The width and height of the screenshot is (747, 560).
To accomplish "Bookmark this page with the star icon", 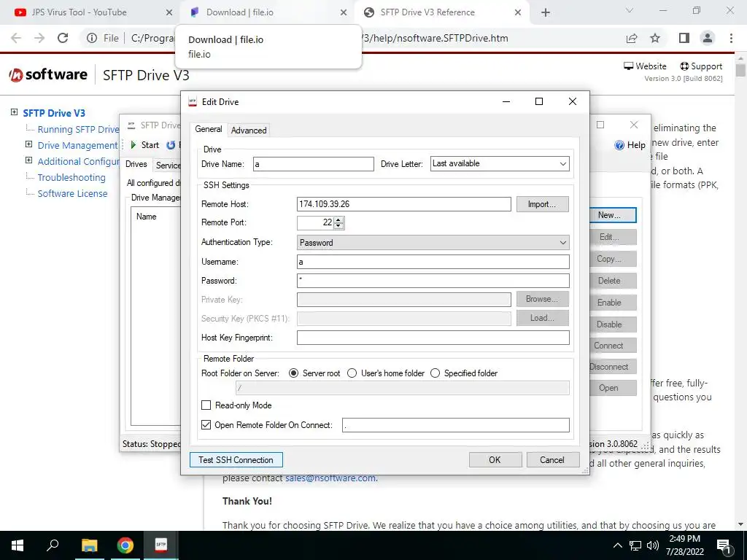I will click(x=656, y=38).
